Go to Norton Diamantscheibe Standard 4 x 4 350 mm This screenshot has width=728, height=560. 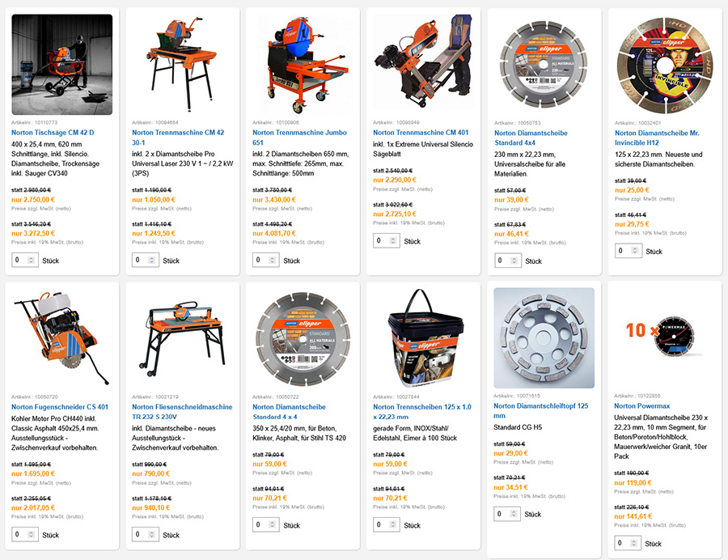point(289,412)
